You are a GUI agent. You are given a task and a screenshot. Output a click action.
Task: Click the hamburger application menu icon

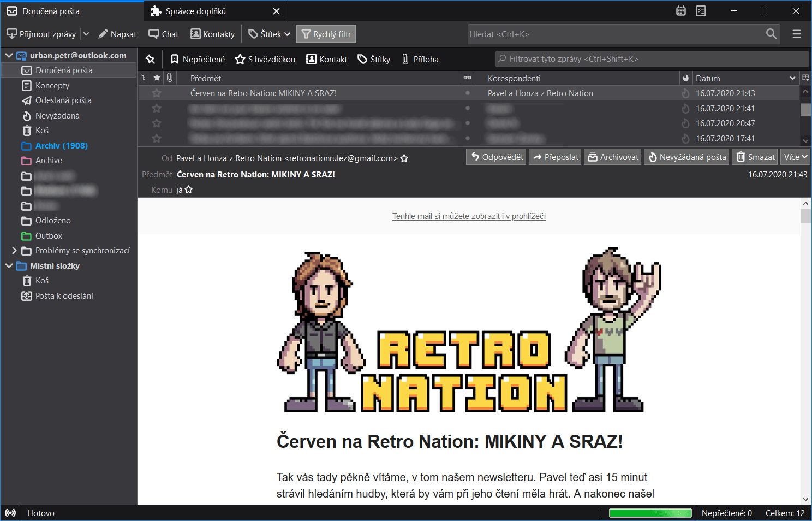(x=797, y=34)
